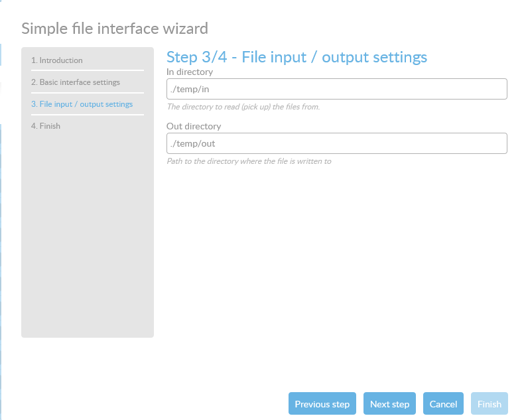Go to the Introduction wizard step
The height and width of the screenshot is (420, 526).
57,60
